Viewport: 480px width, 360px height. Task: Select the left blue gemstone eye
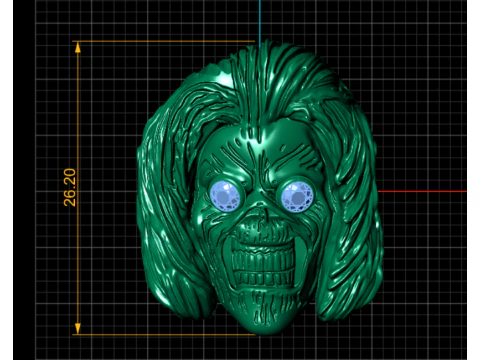(x=225, y=196)
